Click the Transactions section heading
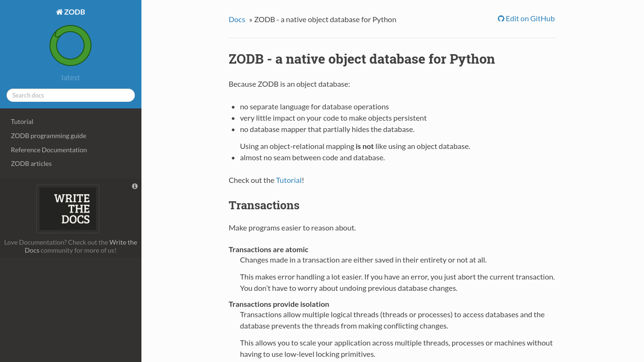Viewport: 644px width, 362px height. (264, 206)
